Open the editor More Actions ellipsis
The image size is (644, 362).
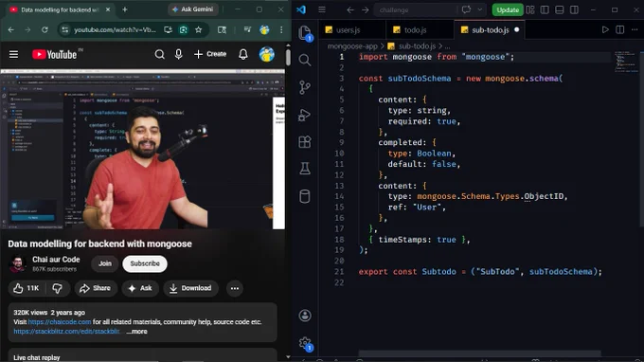point(635,30)
